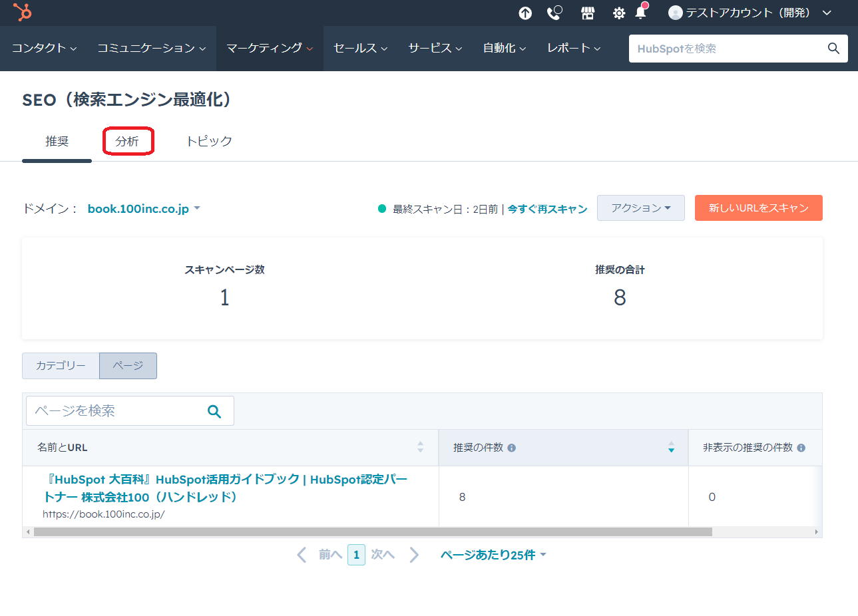858x616 pixels.
Task: Click the SEO（検索エンジン最適化） heading
Action: [x=129, y=100]
